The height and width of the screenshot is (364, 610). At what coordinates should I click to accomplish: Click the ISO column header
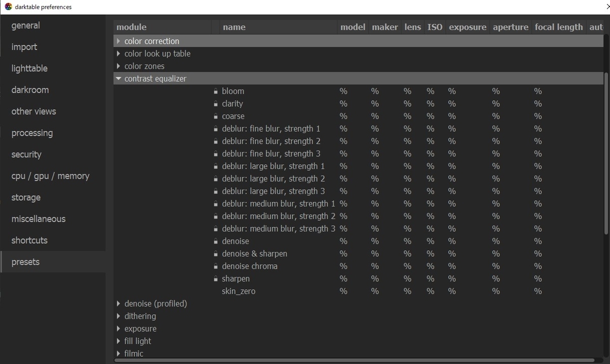point(435,27)
